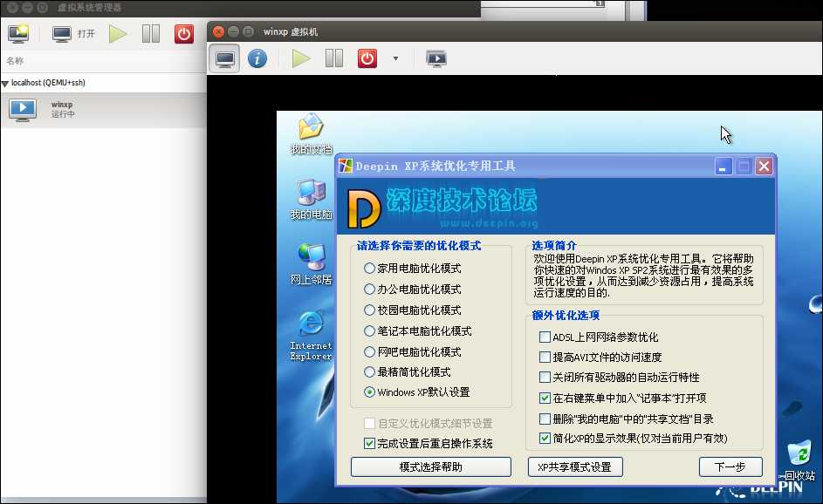Select Internet Explorer desktop icon

coord(311,336)
